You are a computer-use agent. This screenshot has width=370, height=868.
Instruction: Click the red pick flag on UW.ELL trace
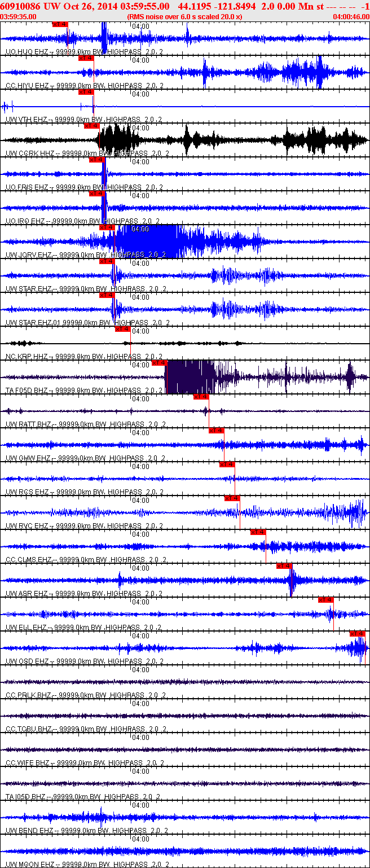(x=326, y=600)
